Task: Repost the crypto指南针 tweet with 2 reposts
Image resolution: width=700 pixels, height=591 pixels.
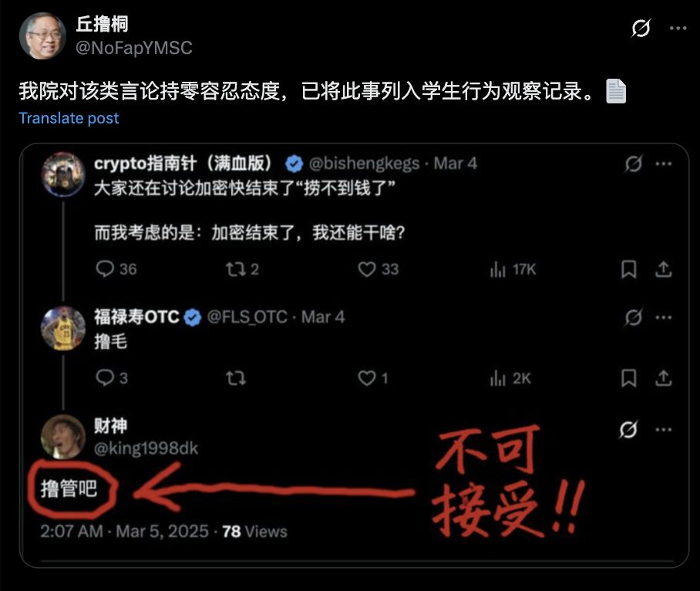Action: [x=242, y=269]
